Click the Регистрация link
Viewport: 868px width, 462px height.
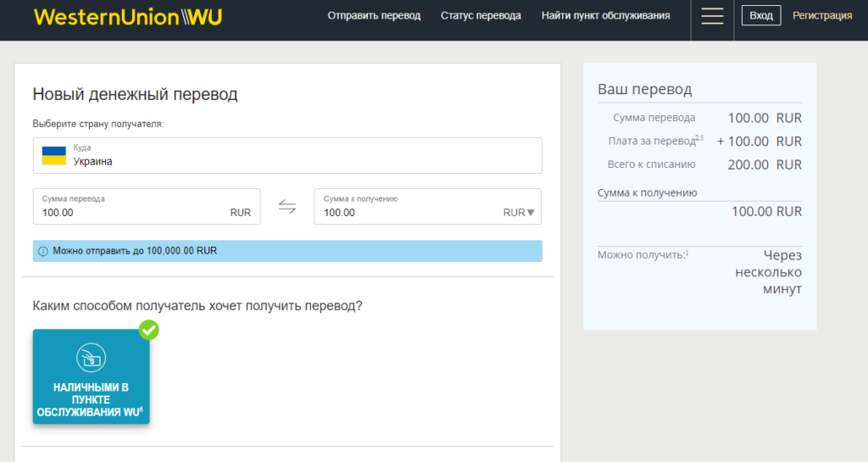pyautogui.click(x=822, y=15)
